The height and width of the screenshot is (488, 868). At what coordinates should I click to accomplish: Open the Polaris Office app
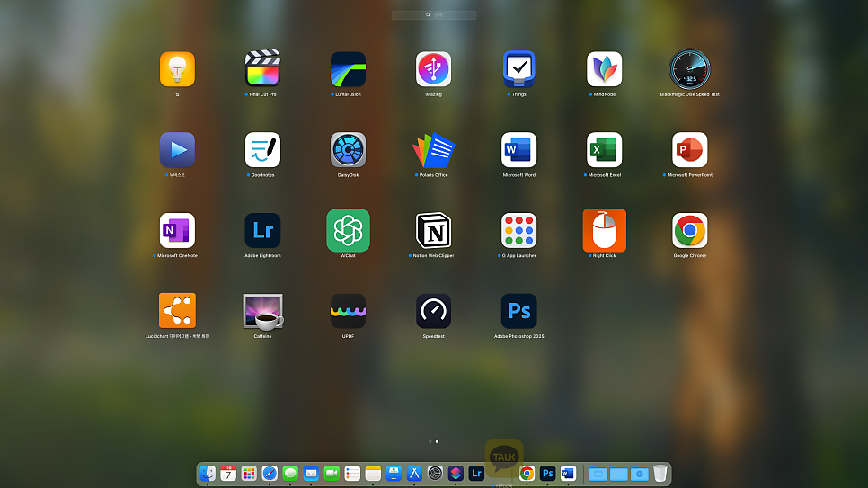433,149
